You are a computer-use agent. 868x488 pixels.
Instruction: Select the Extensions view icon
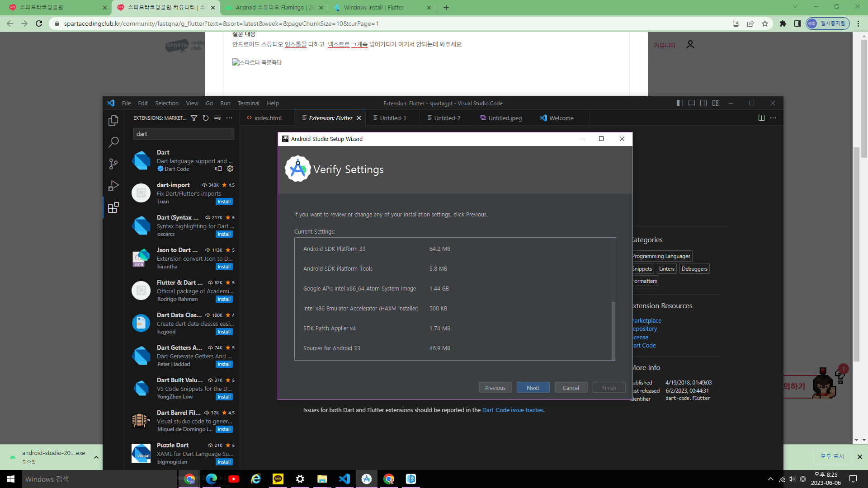[x=113, y=207]
